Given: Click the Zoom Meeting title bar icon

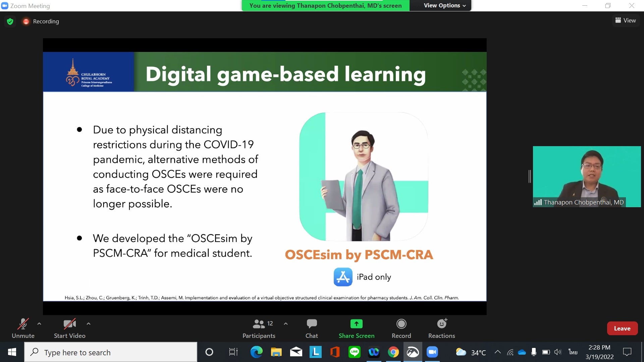Looking at the screenshot, I should click(5, 6).
